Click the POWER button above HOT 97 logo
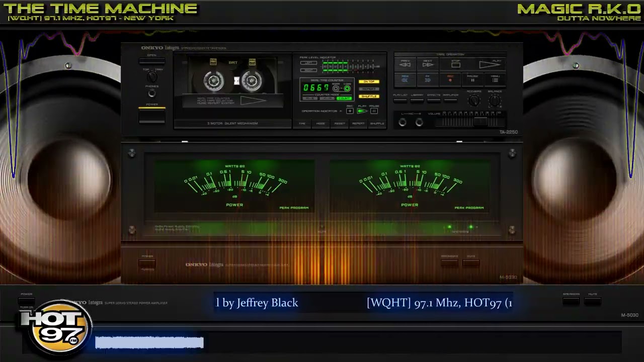Screen dimensions: 644x362 27,300
